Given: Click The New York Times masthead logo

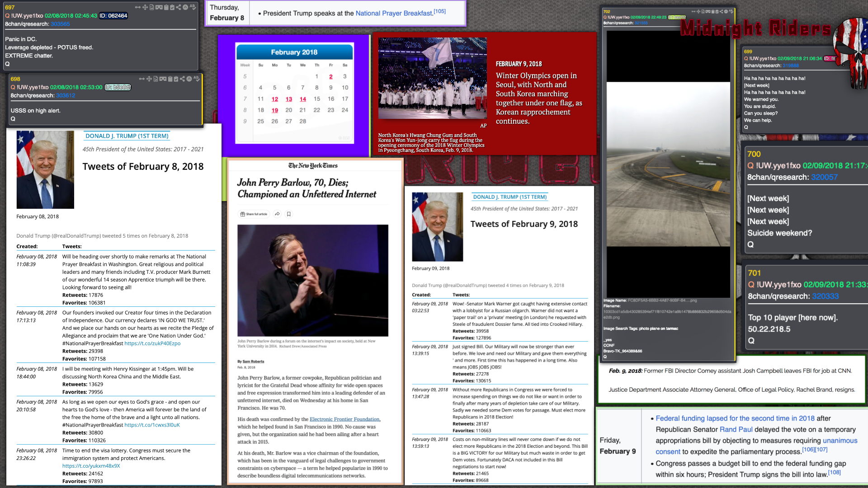Looking at the screenshot, I should click(x=313, y=166).
